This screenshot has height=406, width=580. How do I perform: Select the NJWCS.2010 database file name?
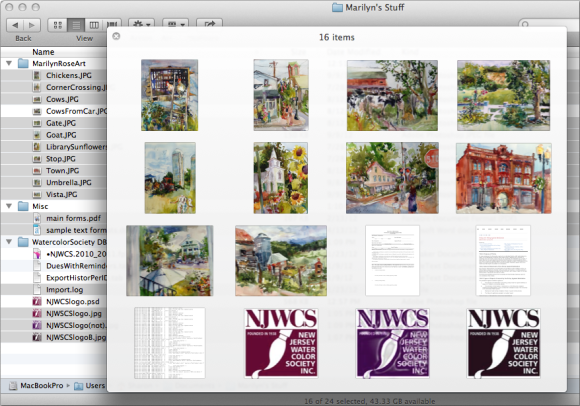click(x=76, y=254)
